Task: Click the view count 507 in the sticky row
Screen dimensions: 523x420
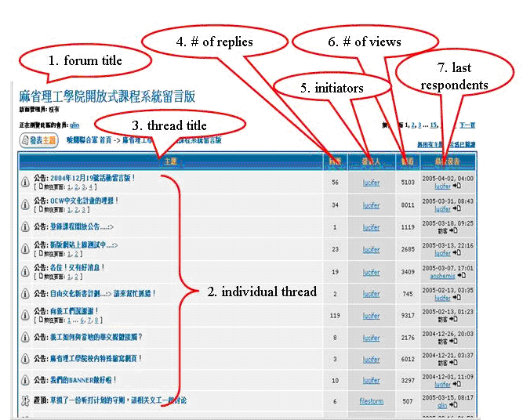Action: click(x=408, y=401)
